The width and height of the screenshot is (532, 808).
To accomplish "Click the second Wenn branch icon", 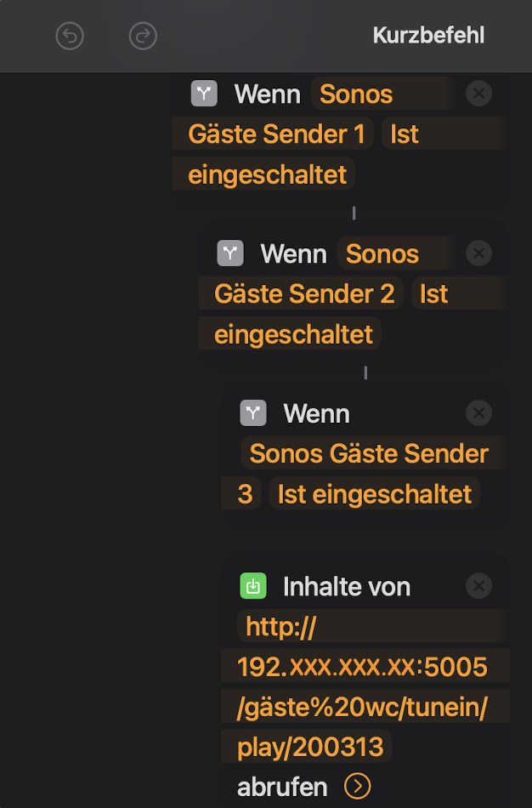I will point(230,253).
